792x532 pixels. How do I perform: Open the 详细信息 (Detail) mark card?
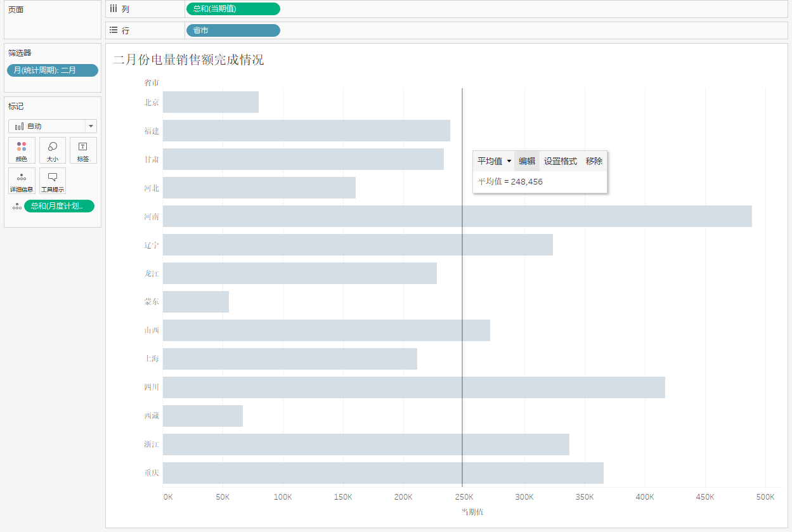[21, 181]
